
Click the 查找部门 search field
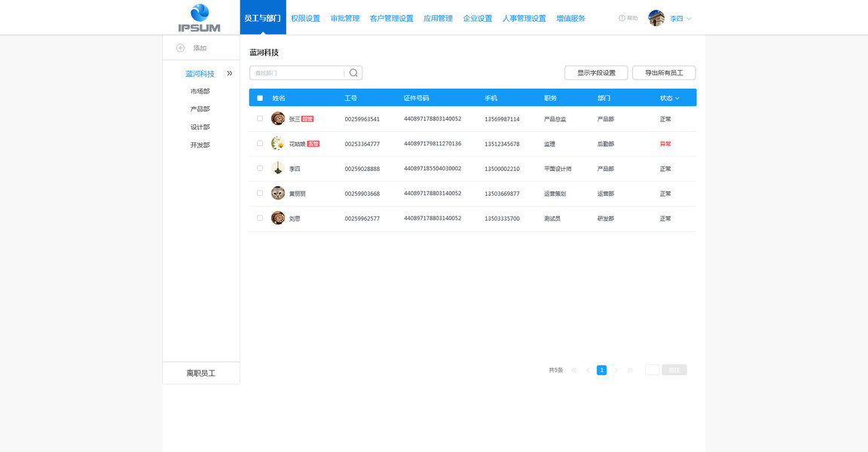(298, 73)
